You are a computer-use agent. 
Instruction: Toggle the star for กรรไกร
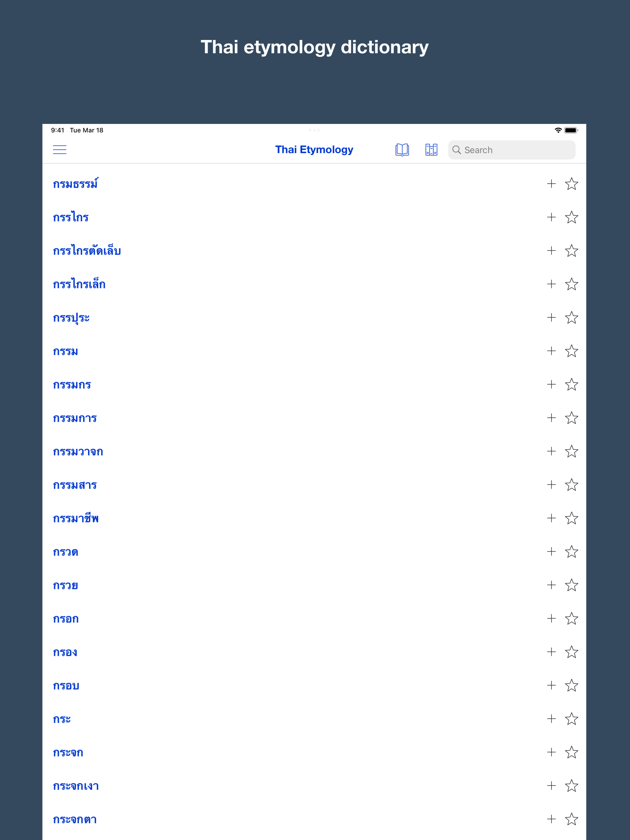click(572, 217)
